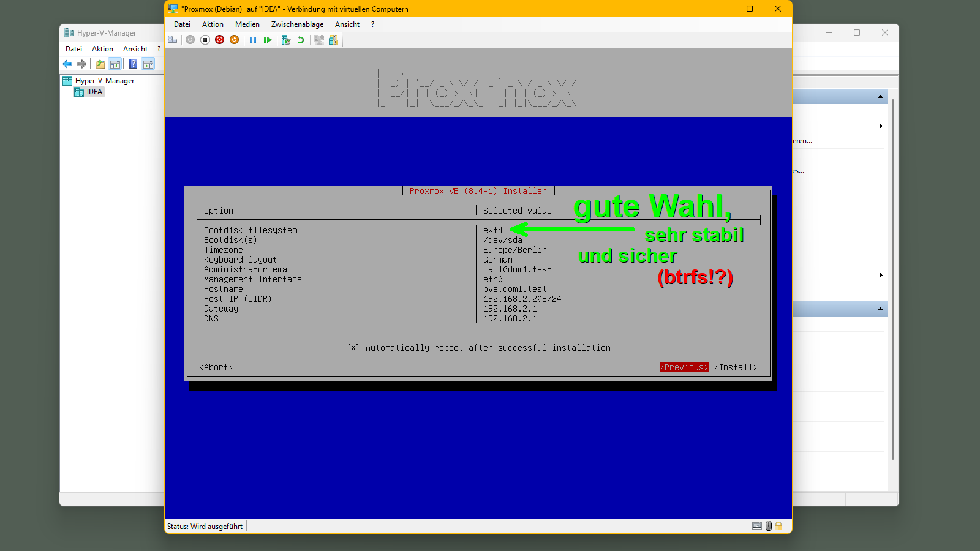Expand the first submenu arrow in Actions pane
The width and height of the screenshot is (980, 551).
pos(881,126)
